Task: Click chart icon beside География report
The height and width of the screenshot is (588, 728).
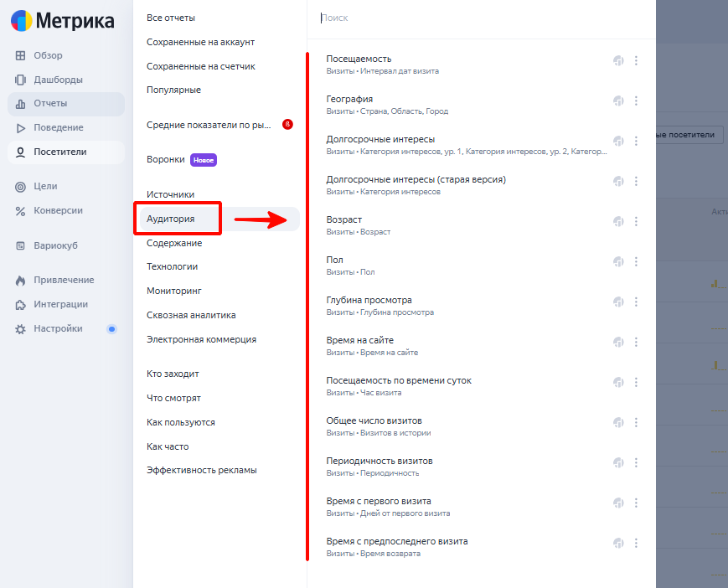Action: [618, 101]
